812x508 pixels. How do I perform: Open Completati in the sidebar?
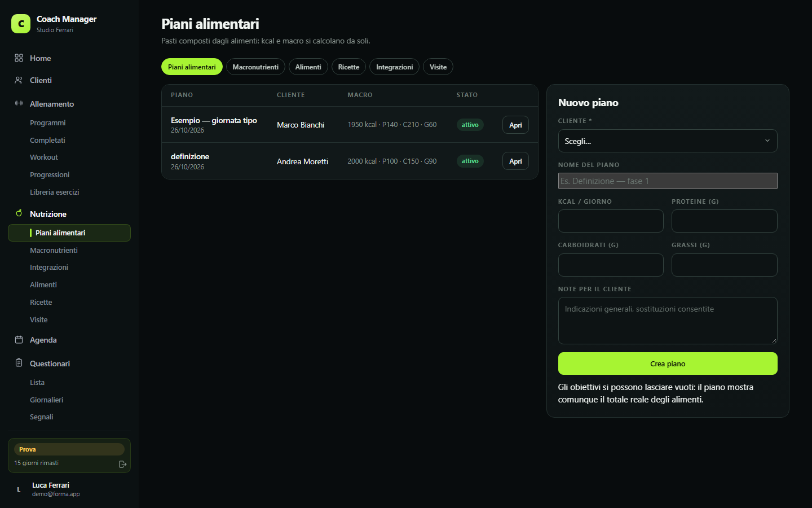click(47, 140)
